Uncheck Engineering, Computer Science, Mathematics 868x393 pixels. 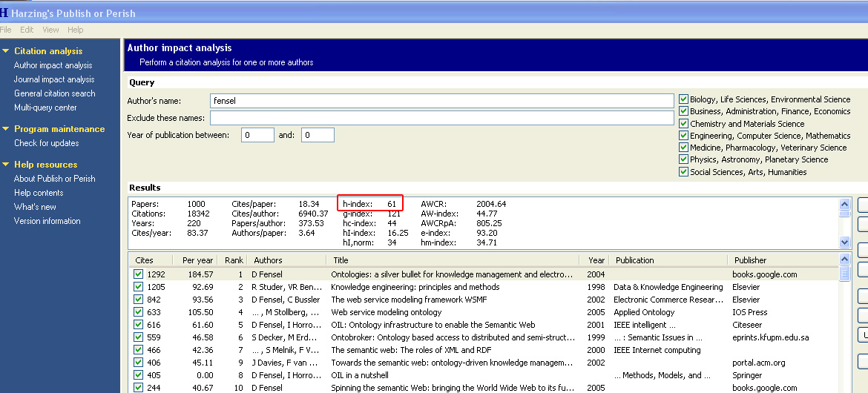point(684,136)
